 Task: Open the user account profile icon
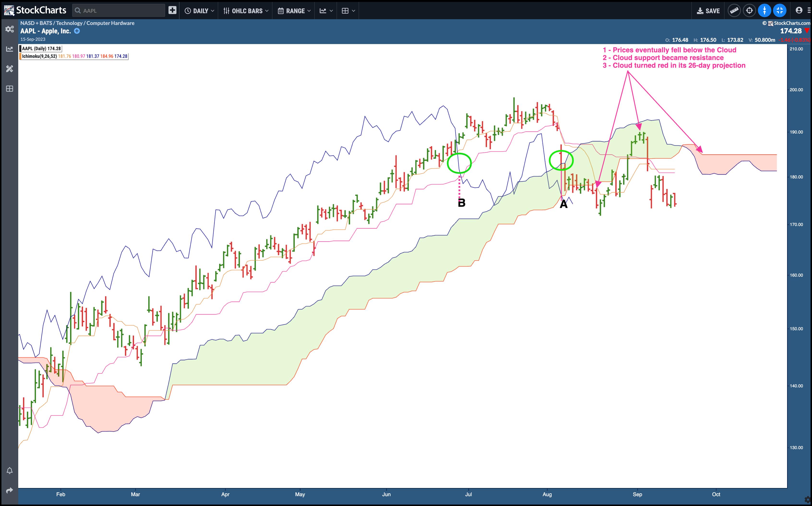pyautogui.click(x=799, y=10)
